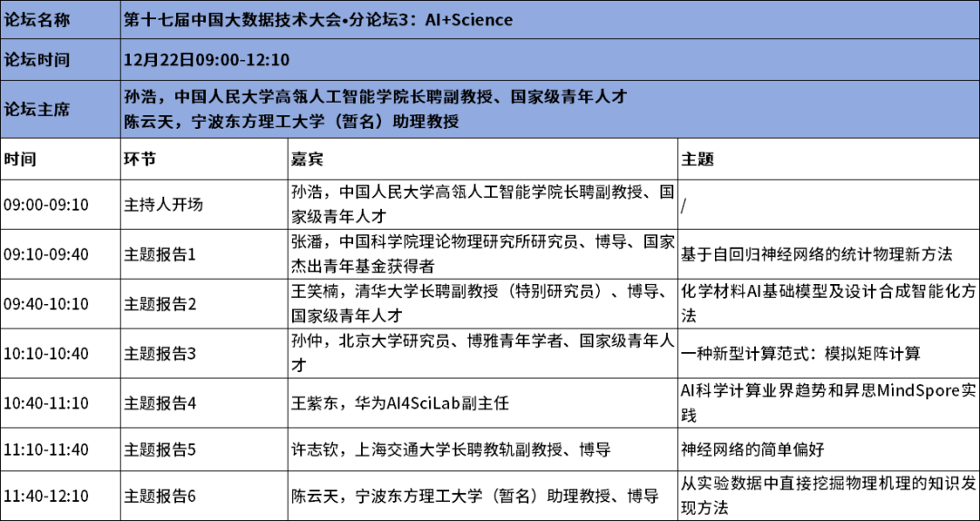This screenshot has width=980, height=521.
Task: Click topic 一种新型计算范式：模拟矩阵计算
Action: click(x=828, y=353)
